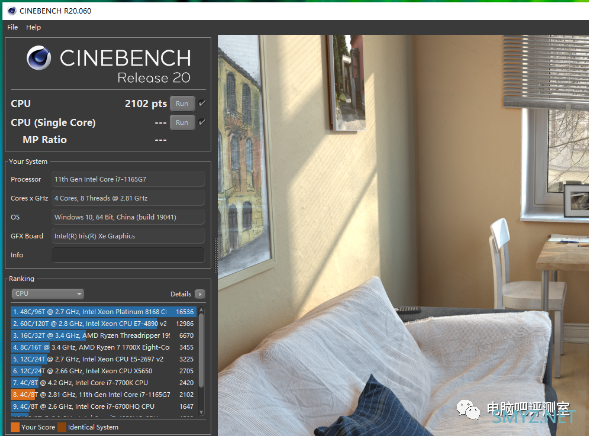Image resolution: width=589 pixels, height=436 pixels.
Task: Toggle the CPU (Single Core) test checkbox
Action: point(202,122)
